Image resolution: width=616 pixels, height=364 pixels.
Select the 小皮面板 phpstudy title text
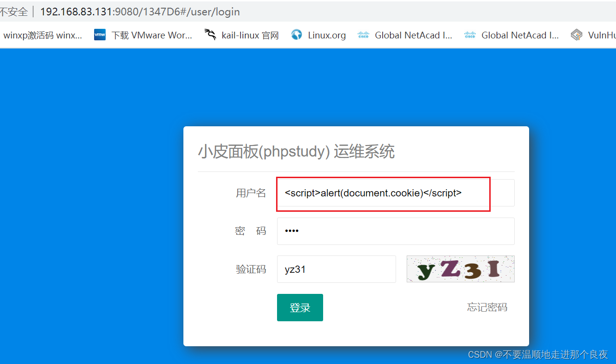click(x=297, y=151)
